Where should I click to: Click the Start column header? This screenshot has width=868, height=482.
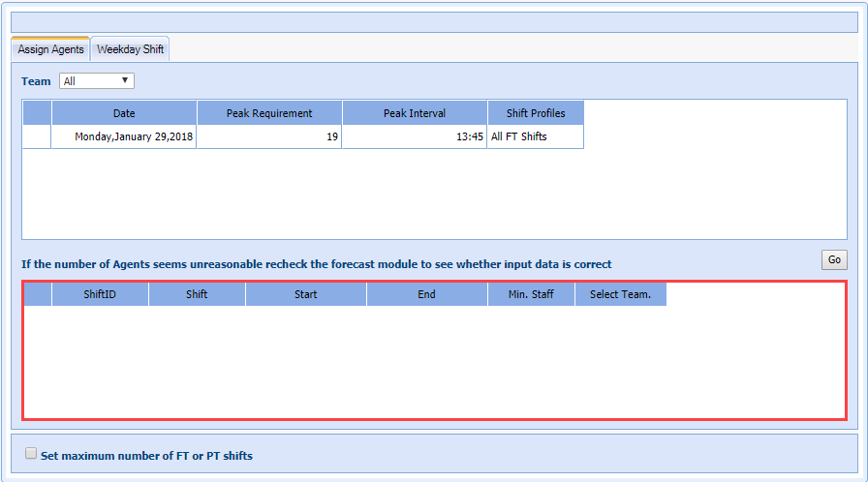tap(305, 294)
